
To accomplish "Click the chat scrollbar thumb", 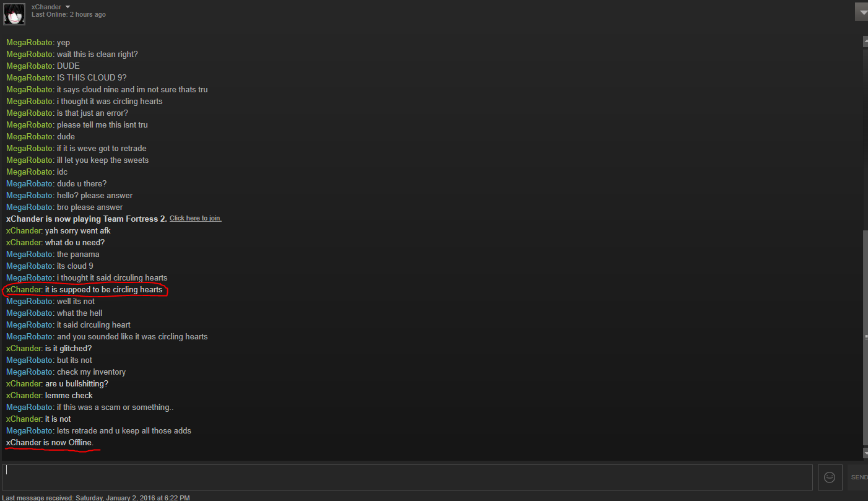I will (x=865, y=336).
